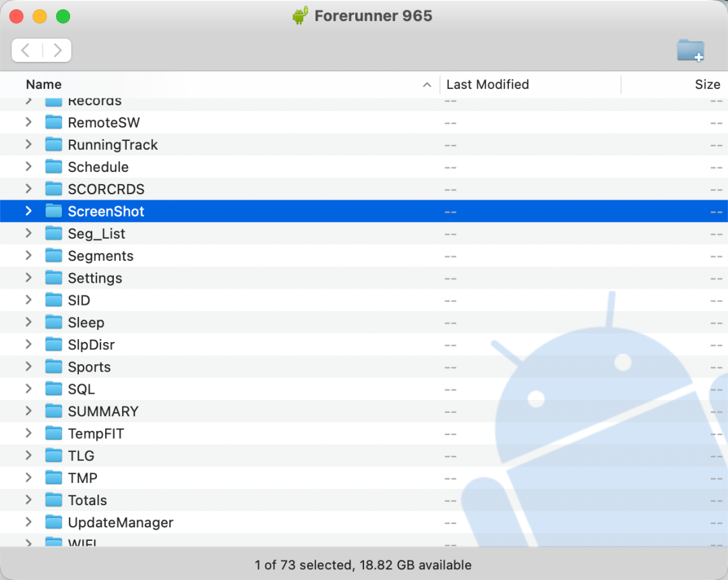The width and height of the screenshot is (728, 580).
Task: Go back with the left arrow button
Action: [26, 50]
